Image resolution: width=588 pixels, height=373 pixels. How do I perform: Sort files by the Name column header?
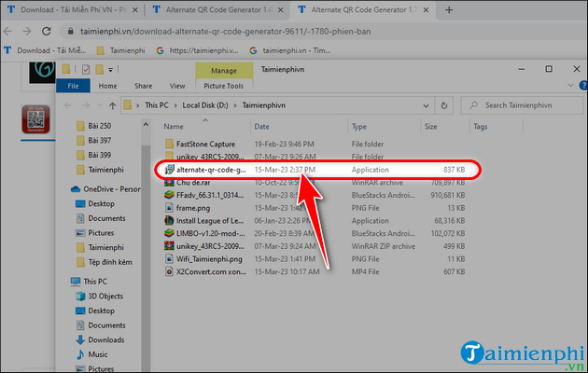coord(175,126)
